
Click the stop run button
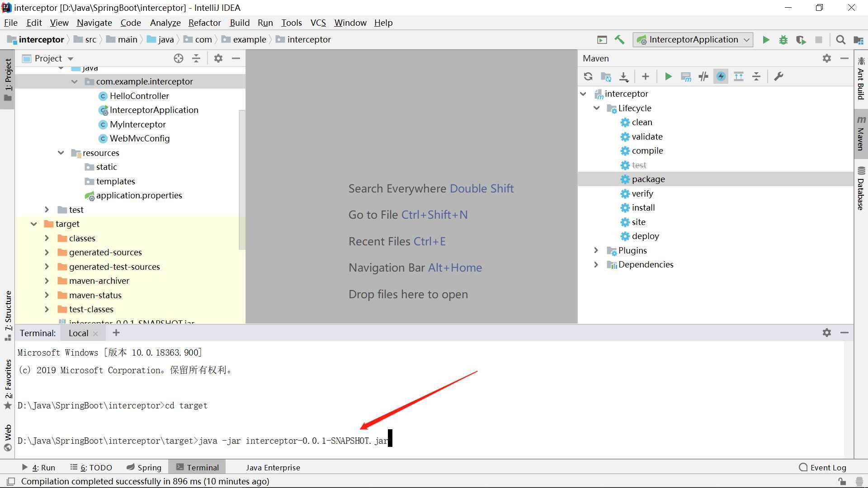point(819,40)
